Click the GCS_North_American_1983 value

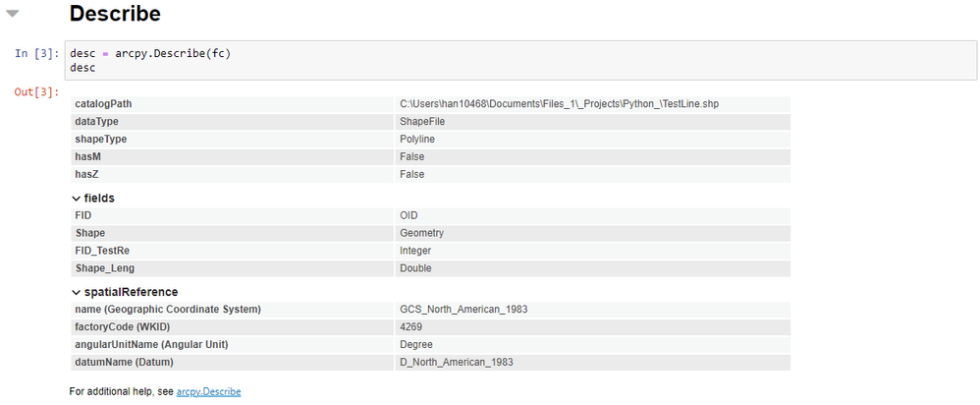coord(463,310)
